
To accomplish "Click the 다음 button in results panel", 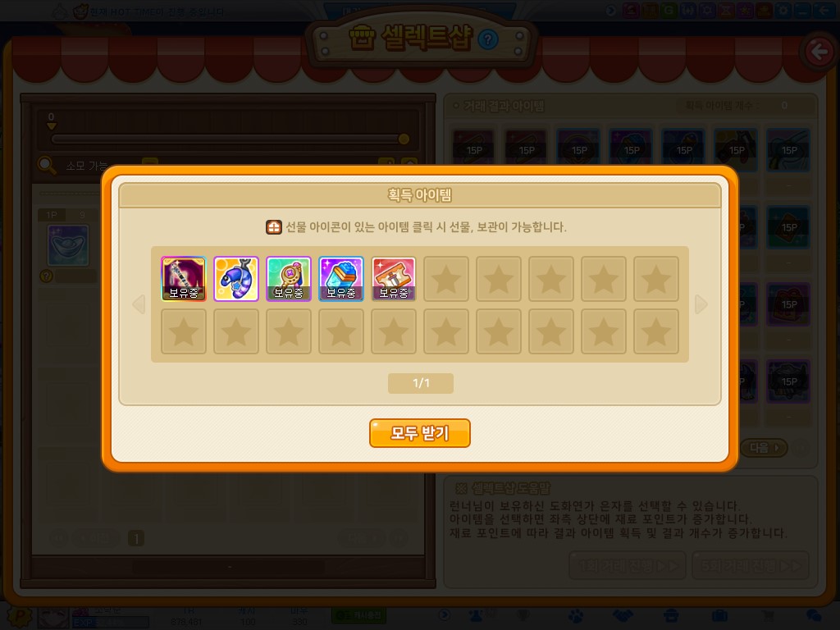I will tap(764, 447).
